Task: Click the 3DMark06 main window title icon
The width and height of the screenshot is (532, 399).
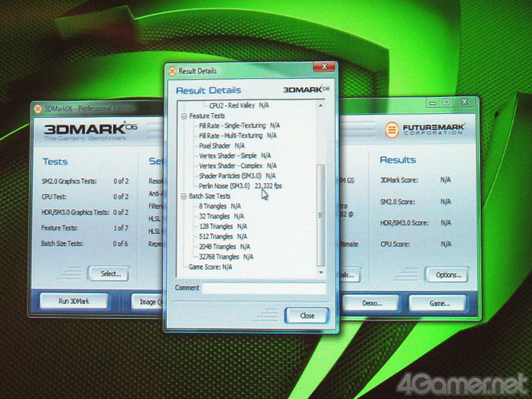Action: (38, 109)
